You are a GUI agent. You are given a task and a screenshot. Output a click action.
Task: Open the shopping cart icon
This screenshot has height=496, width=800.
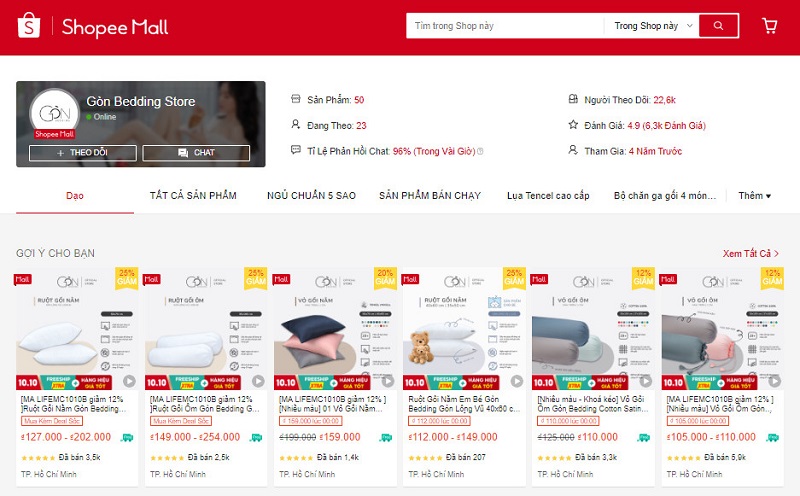click(769, 26)
